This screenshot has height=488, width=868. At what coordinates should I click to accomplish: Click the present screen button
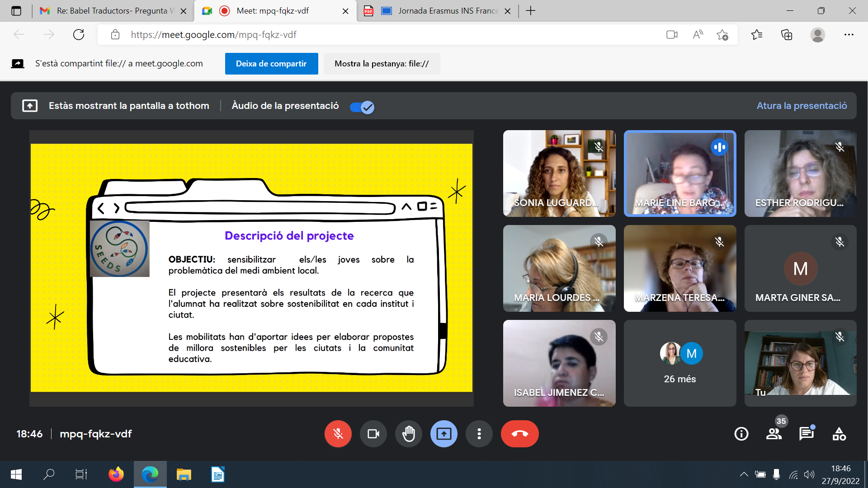pos(443,434)
